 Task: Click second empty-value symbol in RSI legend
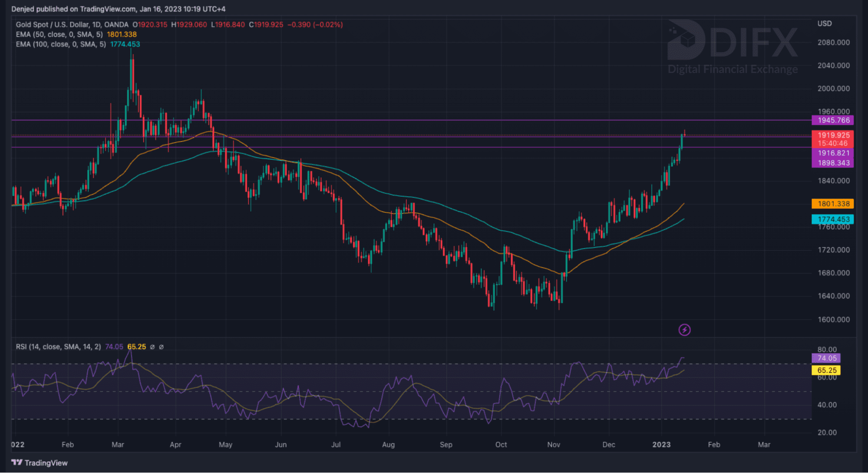tap(162, 347)
